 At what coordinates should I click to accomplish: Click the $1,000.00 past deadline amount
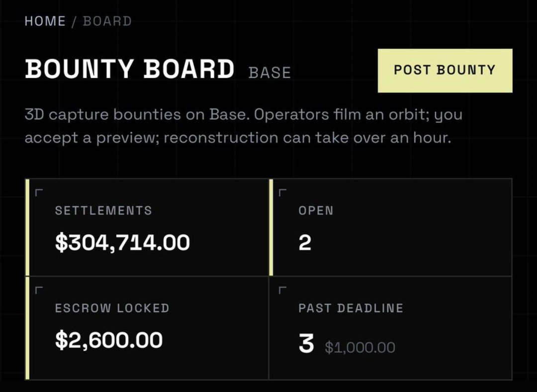[360, 347]
